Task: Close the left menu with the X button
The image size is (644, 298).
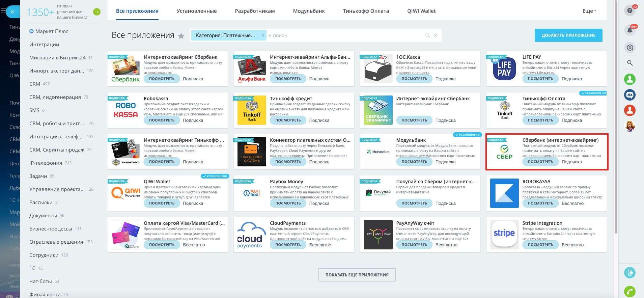Action: 12,12
